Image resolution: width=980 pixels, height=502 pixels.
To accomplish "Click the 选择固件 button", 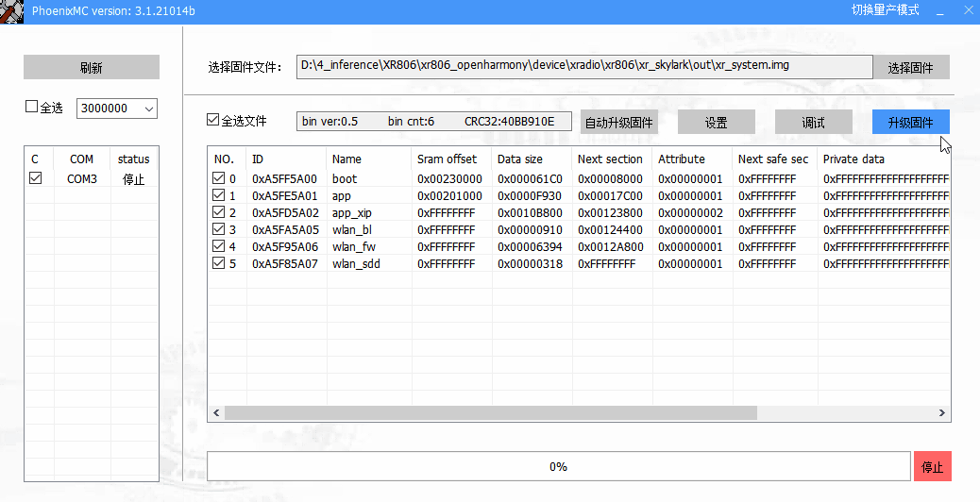I will (x=911, y=67).
